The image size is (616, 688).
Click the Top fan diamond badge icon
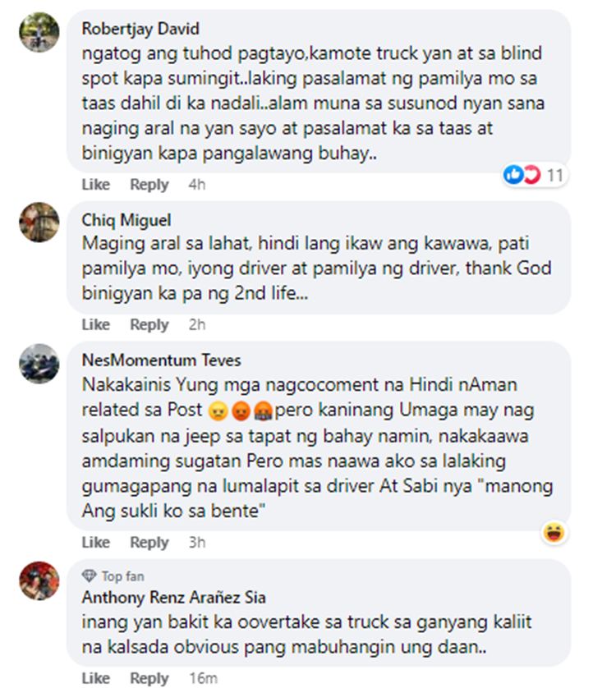pos(90,576)
